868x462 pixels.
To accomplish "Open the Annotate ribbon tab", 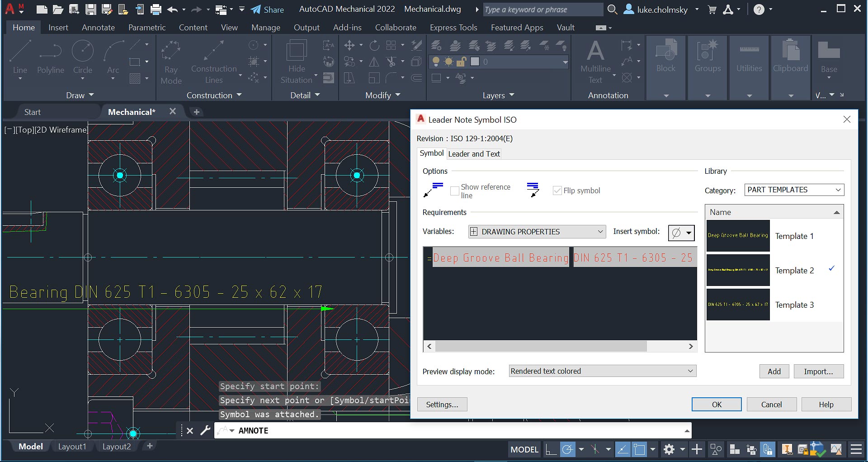I will (98, 28).
